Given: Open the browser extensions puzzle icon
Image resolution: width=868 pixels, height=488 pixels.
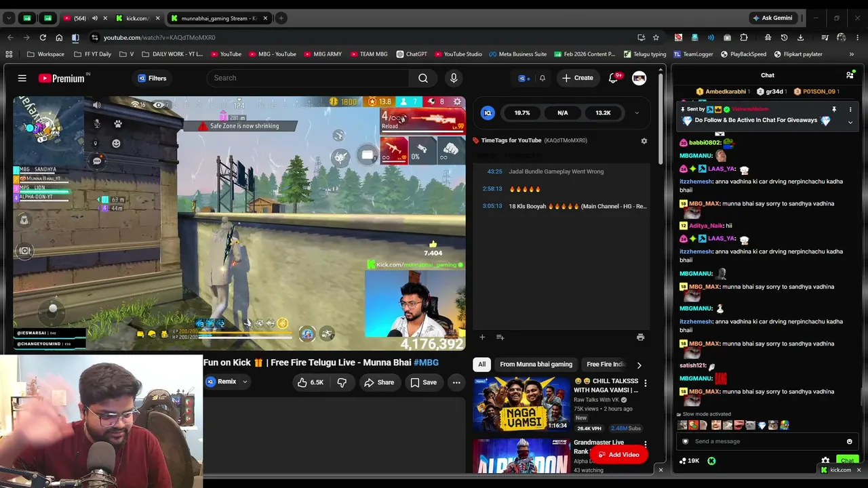Looking at the screenshot, I should [744, 37].
